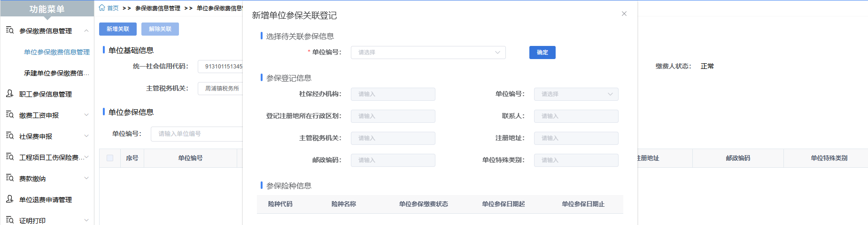Click the 请输入单位编号 input field
The image size is (868, 225).
tap(197, 134)
